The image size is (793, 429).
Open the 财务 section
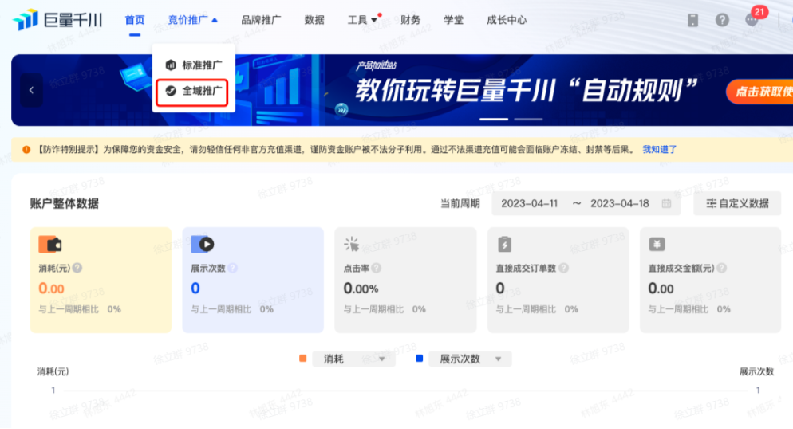pos(410,20)
